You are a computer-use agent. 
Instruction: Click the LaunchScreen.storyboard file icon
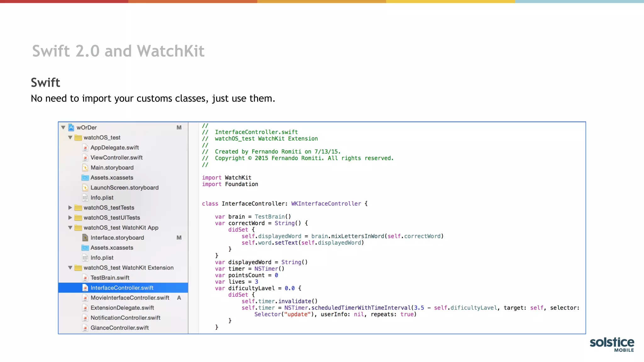[x=85, y=188]
